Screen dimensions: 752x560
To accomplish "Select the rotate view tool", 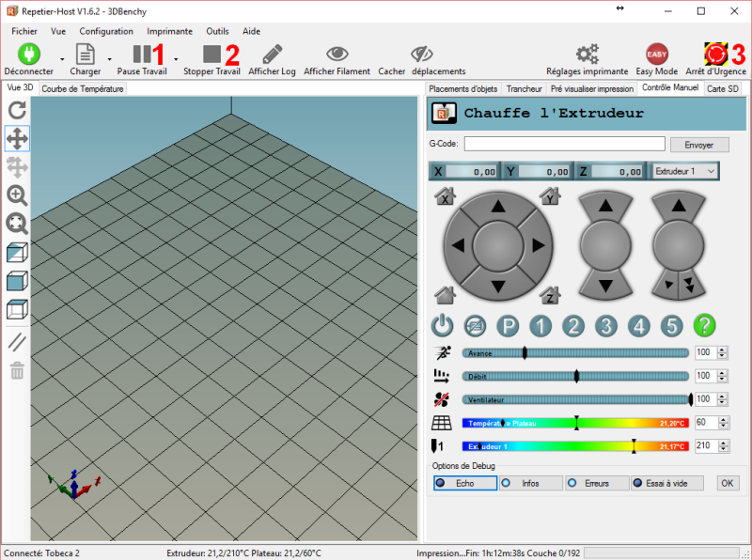I will pos(16,110).
